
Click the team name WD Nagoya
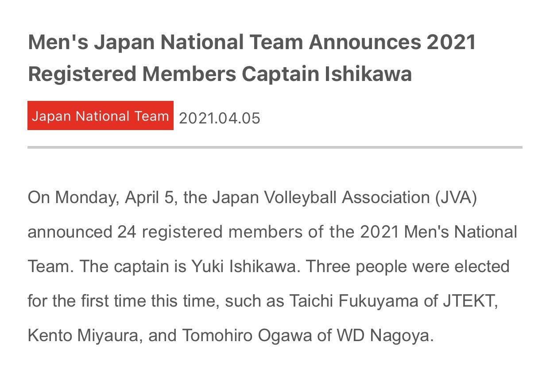(383, 336)
